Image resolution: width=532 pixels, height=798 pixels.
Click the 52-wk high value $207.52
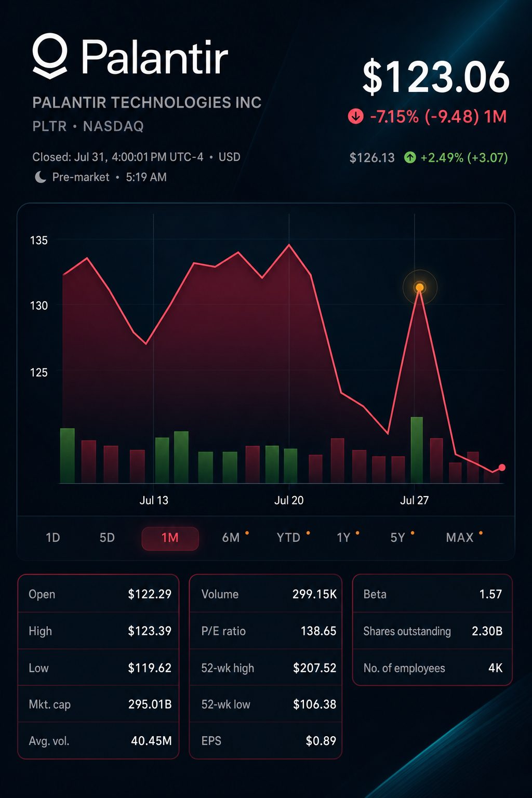coord(315,668)
